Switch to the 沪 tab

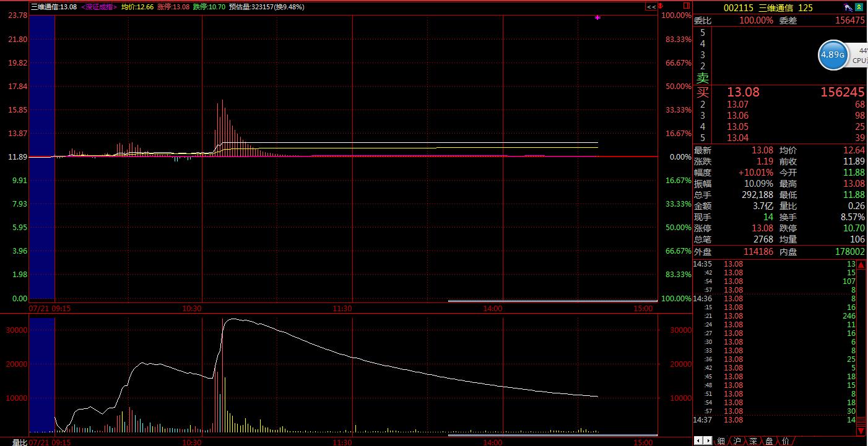[x=737, y=441]
